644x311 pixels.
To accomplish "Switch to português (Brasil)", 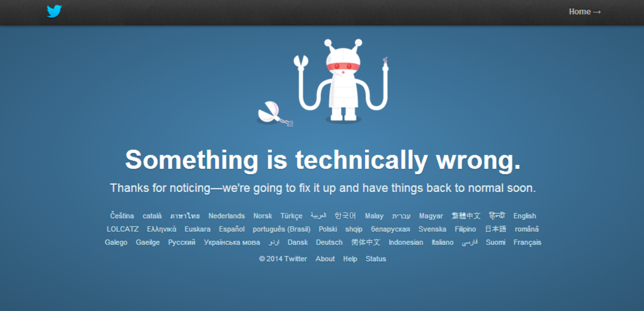I will [282, 229].
